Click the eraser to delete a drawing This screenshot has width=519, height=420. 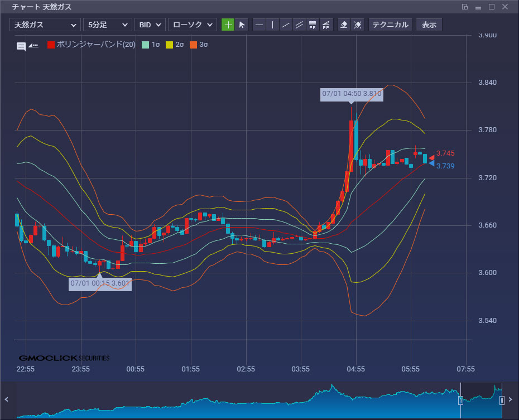click(x=344, y=25)
